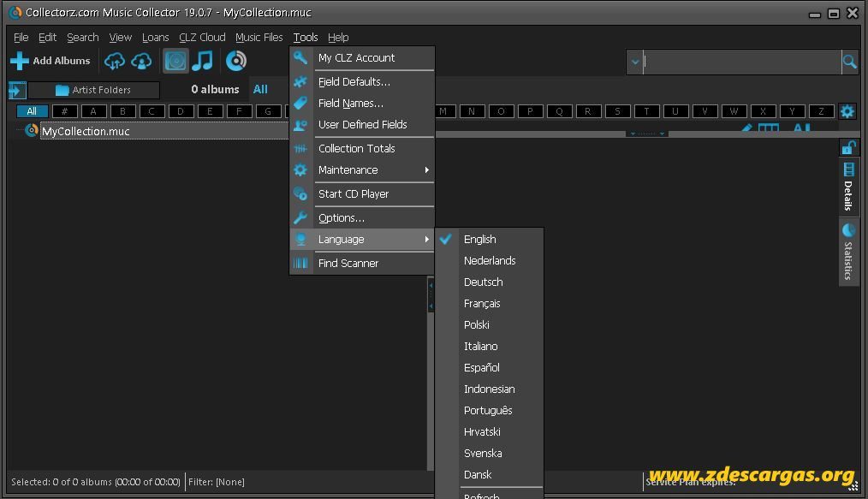Choose Start CD Player entry
Screen dimensions: 868x499
tap(362, 194)
